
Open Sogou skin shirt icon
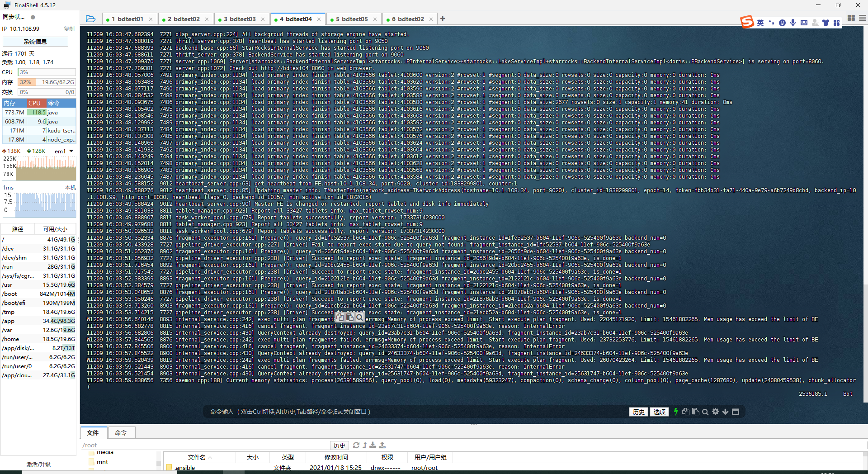826,23
